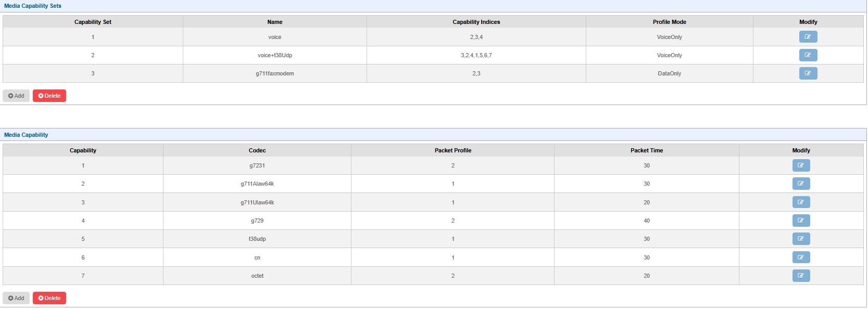Click the Media Capability Sets heading
The height and width of the screenshot is (310, 868).
pyautogui.click(x=33, y=6)
